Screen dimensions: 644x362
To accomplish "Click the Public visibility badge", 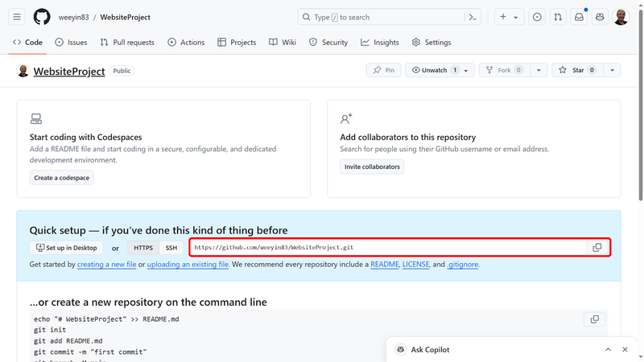I will pyautogui.click(x=122, y=71).
